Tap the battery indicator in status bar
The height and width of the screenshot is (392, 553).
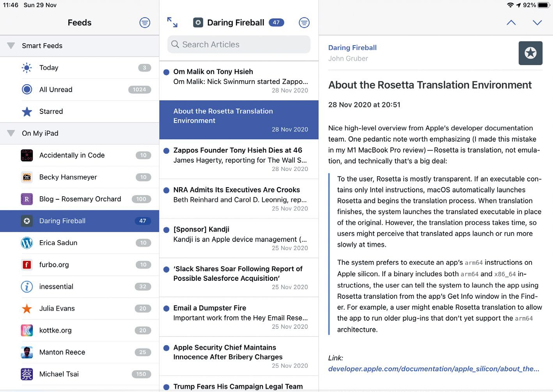(x=544, y=5)
